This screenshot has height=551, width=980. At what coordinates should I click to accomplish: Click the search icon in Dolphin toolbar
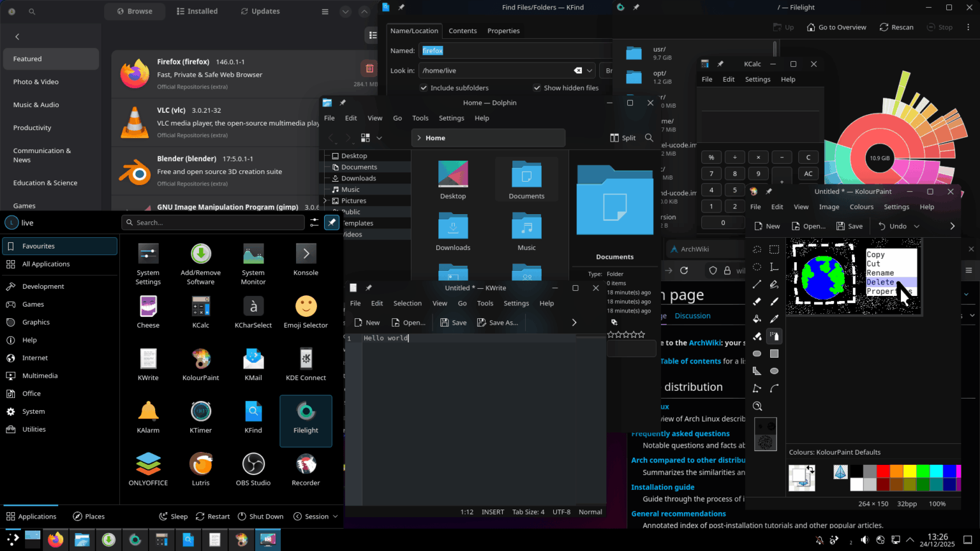(x=649, y=138)
